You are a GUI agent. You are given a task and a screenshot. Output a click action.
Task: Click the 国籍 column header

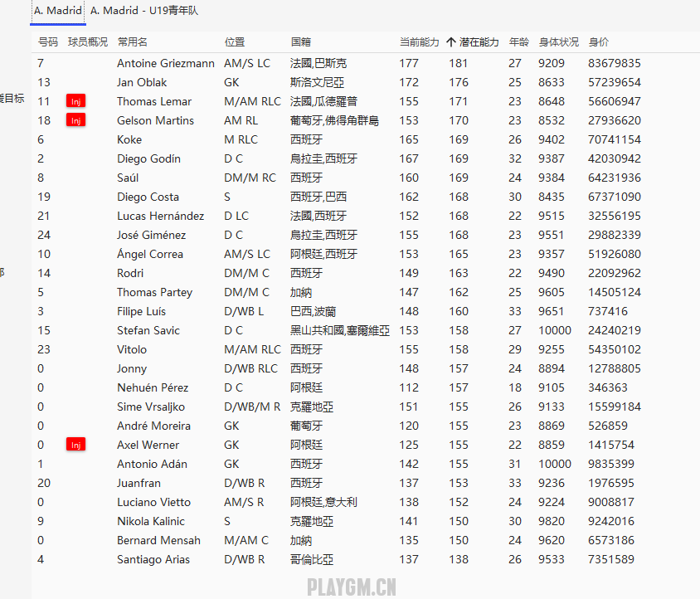pos(301,41)
